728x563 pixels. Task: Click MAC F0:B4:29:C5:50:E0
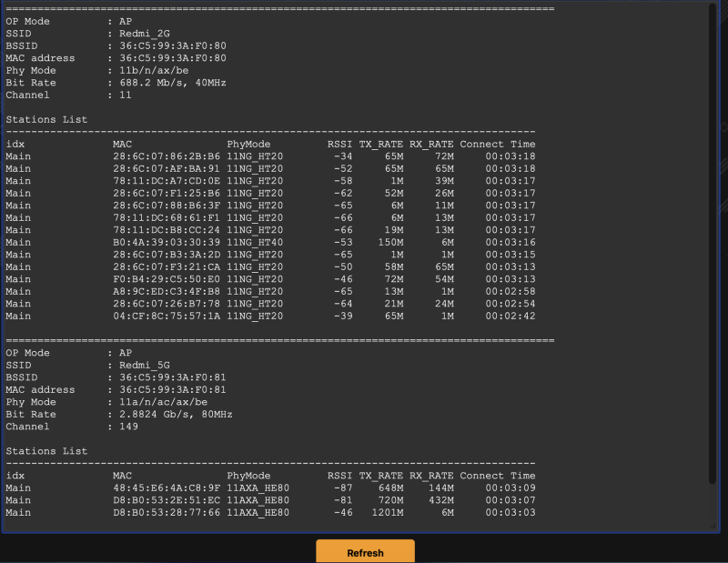(x=167, y=279)
